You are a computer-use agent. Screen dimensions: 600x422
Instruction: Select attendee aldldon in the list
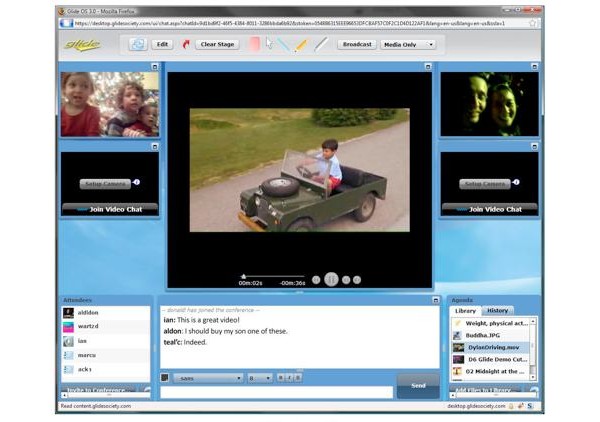tap(106, 313)
